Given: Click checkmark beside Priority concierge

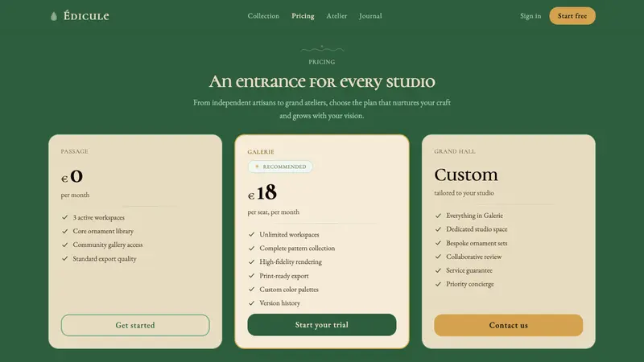Looking at the screenshot, I should pyautogui.click(x=438, y=284).
